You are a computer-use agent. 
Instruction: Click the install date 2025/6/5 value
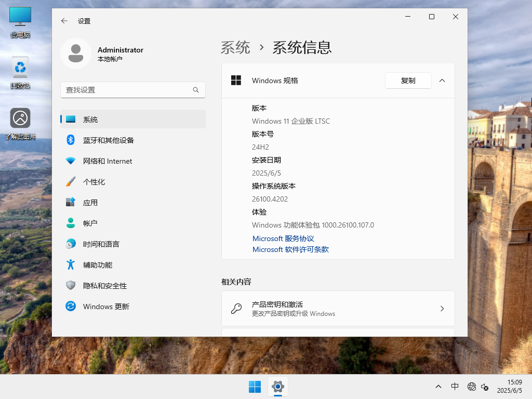tap(267, 173)
